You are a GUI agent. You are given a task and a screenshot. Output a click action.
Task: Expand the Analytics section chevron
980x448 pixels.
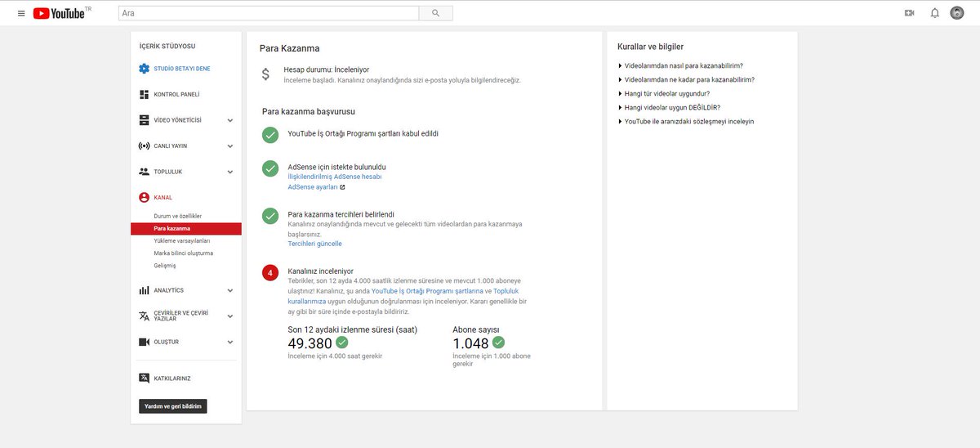pos(230,290)
